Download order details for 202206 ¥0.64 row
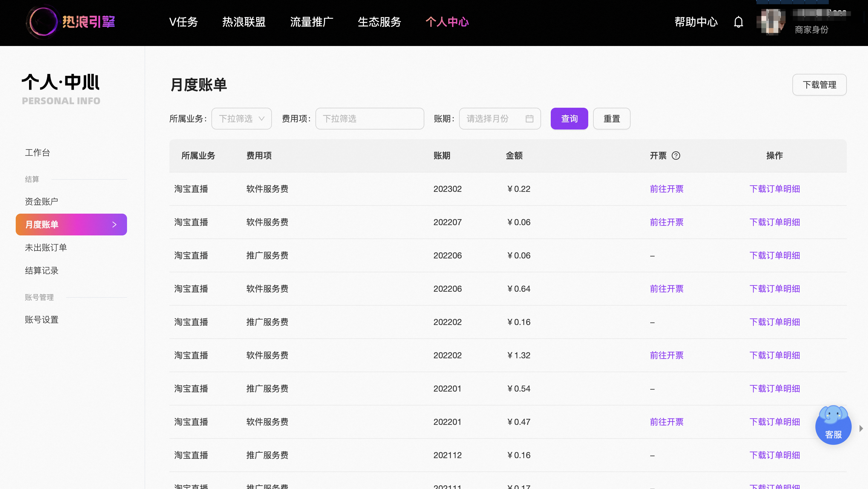The height and width of the screenshot is (489, 868). [x=775, y=289]
